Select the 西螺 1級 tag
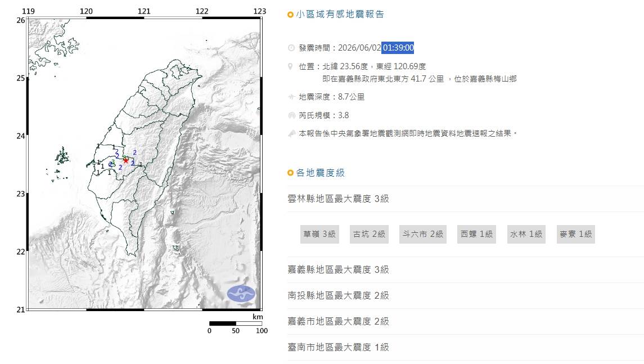The image size is (644, 364). coord(476,234)
